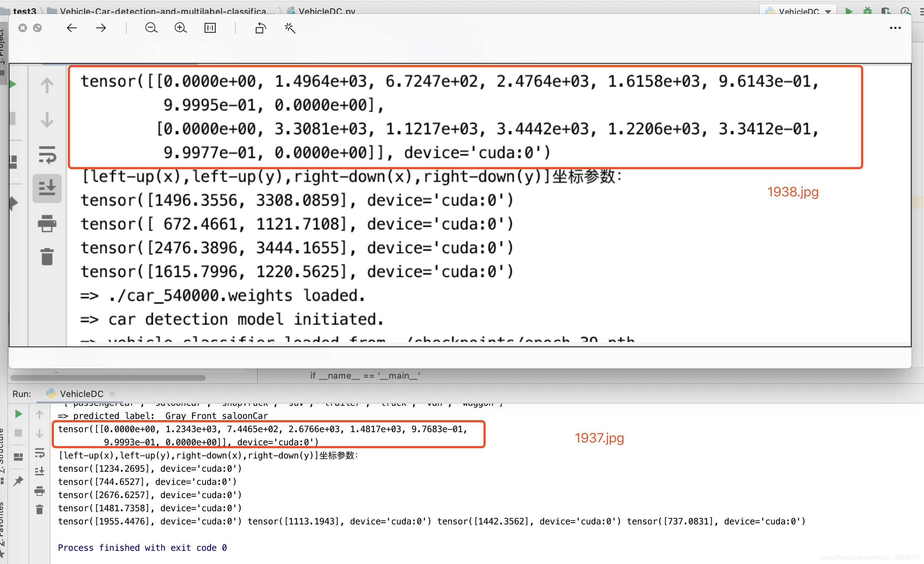924x564 pixels.
Task: Click the VehicleDC.py breadcrumb
Action: (326, 11)
